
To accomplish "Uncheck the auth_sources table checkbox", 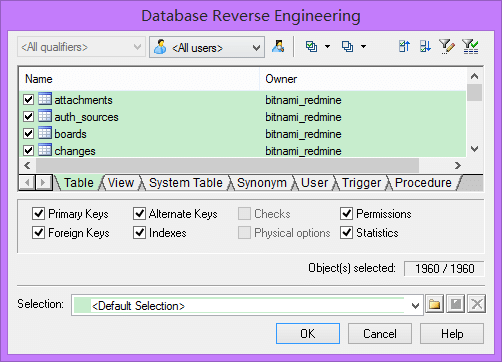I will pyautogui.click(x=29, y=117).
